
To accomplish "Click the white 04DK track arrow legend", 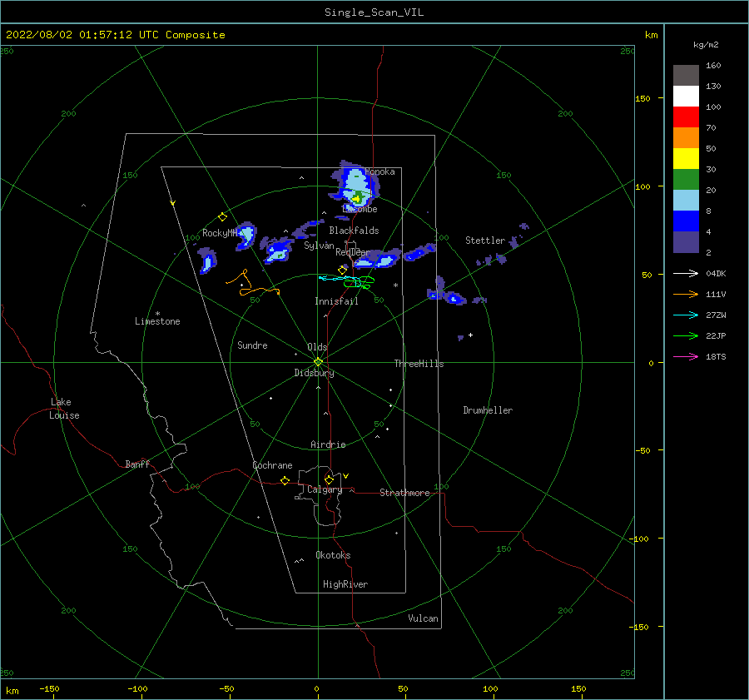I will pos(686,273).
